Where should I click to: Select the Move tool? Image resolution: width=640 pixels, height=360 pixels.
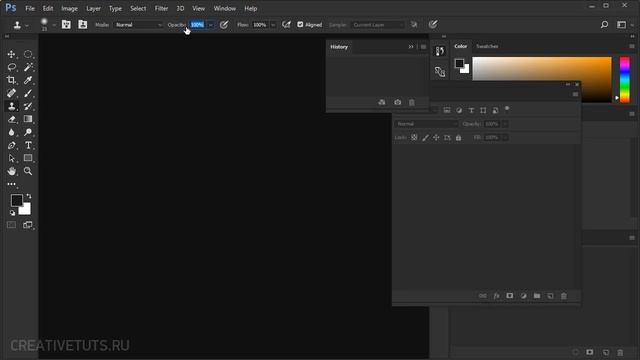point(11,54)
